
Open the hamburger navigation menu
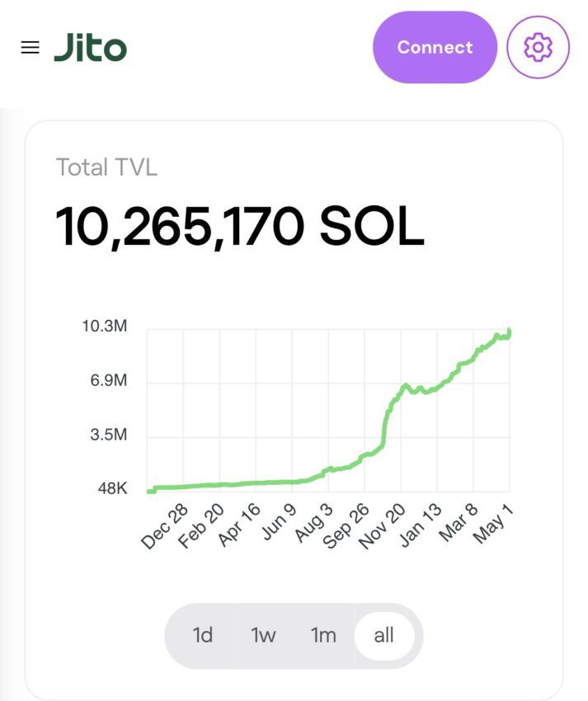point(31,48)
